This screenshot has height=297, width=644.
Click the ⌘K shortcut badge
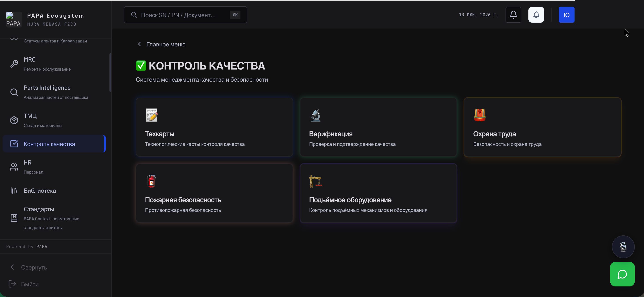[x=235, y=15]
